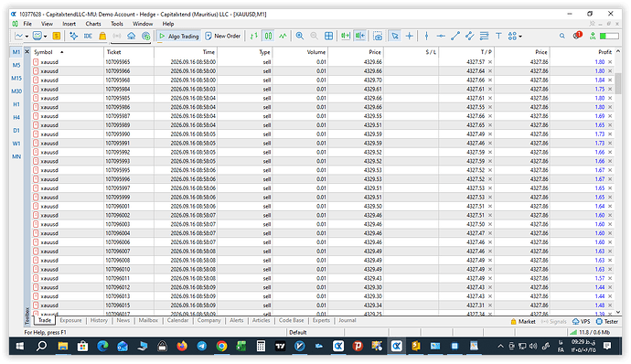Open the IDE (MetaEditor) toolbar icon
Viewport: 631px width, 364px height.
[88, 37]
